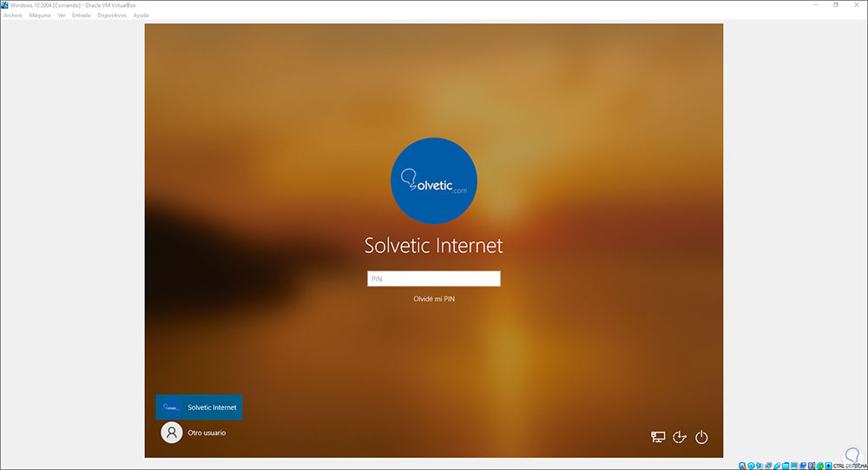Click the VirtualBox hard disk status icon

742,467
